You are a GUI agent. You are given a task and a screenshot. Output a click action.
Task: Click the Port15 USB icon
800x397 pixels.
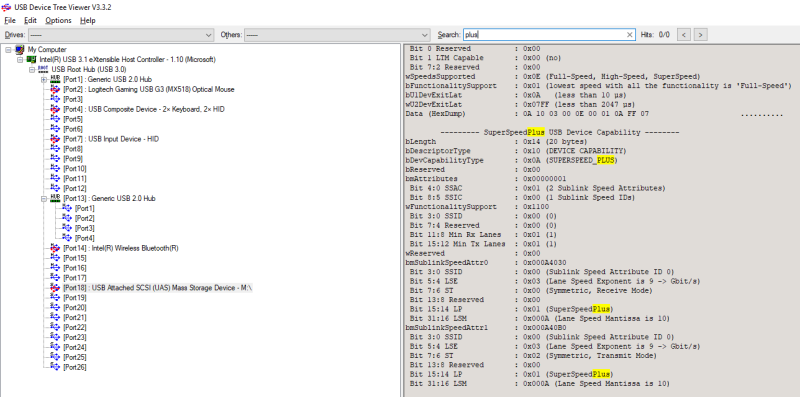click(55, 258)
